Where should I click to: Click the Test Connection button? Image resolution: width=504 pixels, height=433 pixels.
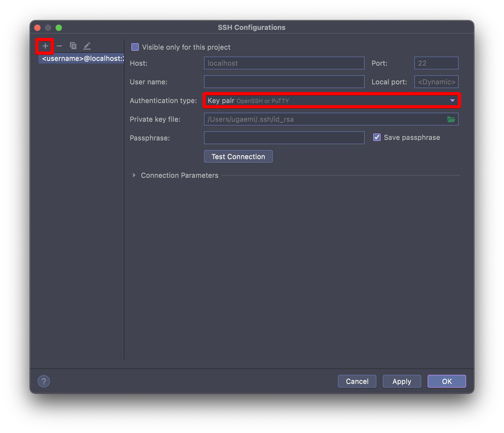click(x=238, y=156)
